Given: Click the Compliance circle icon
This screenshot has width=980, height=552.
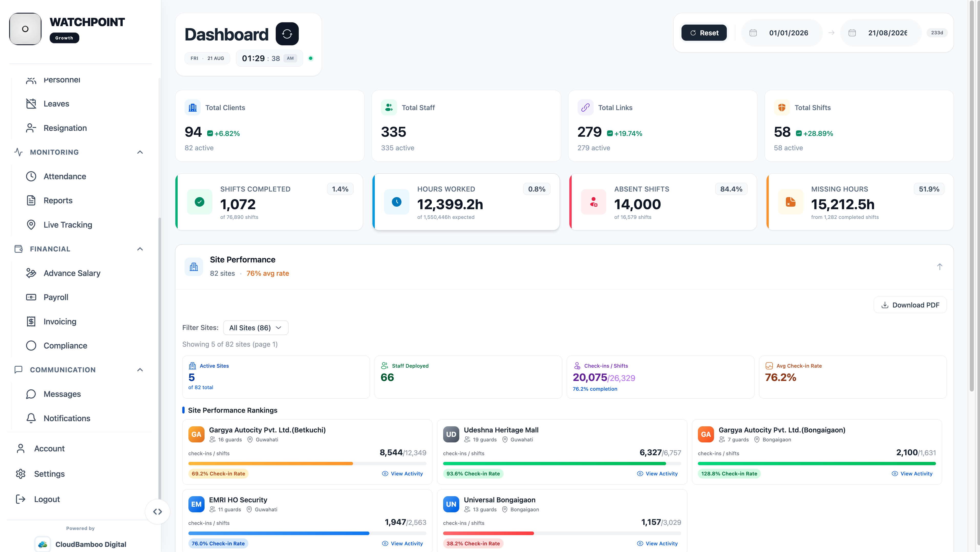Looking at the screenshot, I should pos(31,345).
